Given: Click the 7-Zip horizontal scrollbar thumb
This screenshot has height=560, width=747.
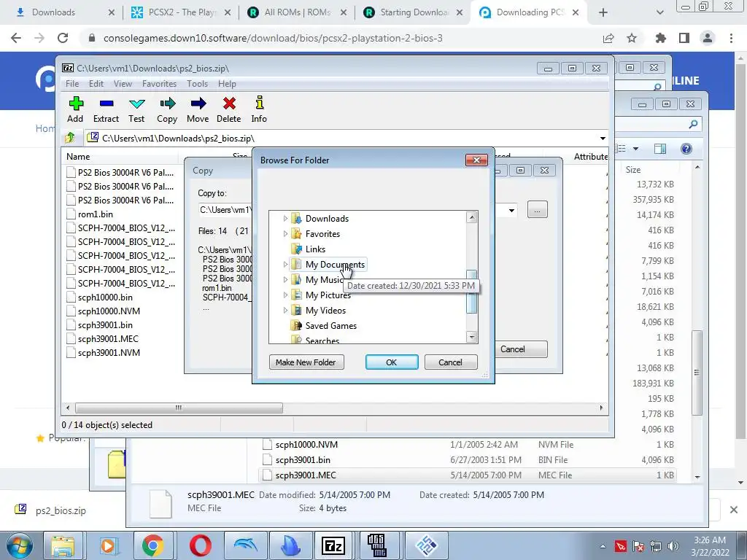Looking at the screenshot, I should pyautogui.click(x=179, y=408).
